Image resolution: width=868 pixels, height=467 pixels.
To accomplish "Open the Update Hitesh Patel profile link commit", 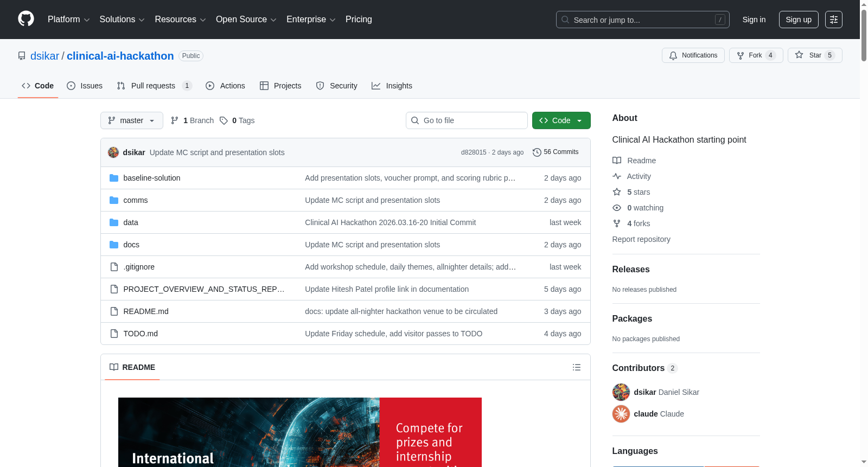I will click(x=387, y=289).
